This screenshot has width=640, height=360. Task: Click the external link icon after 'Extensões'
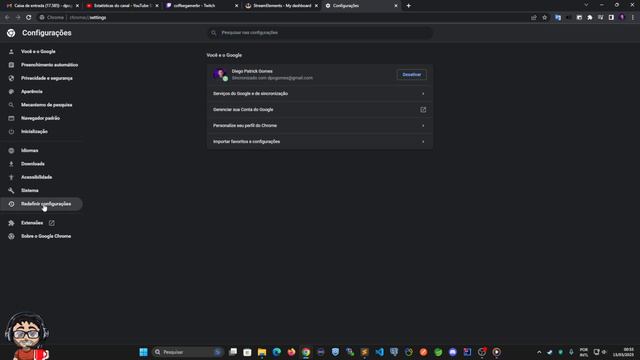coord(51,223)
